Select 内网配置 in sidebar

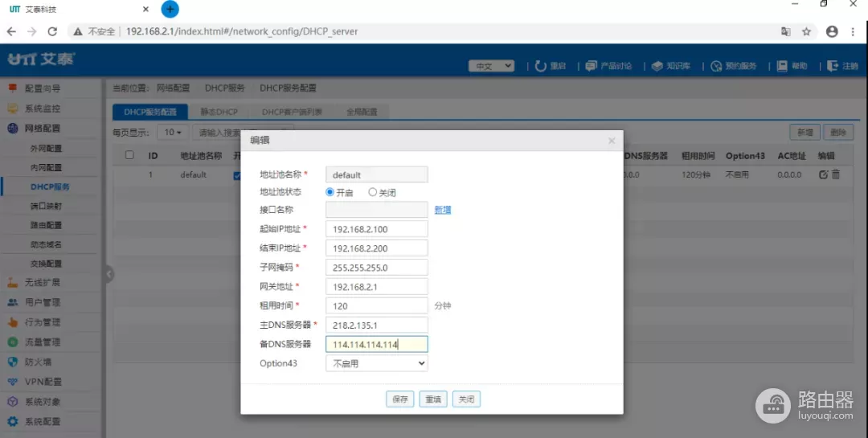point(46,167)
